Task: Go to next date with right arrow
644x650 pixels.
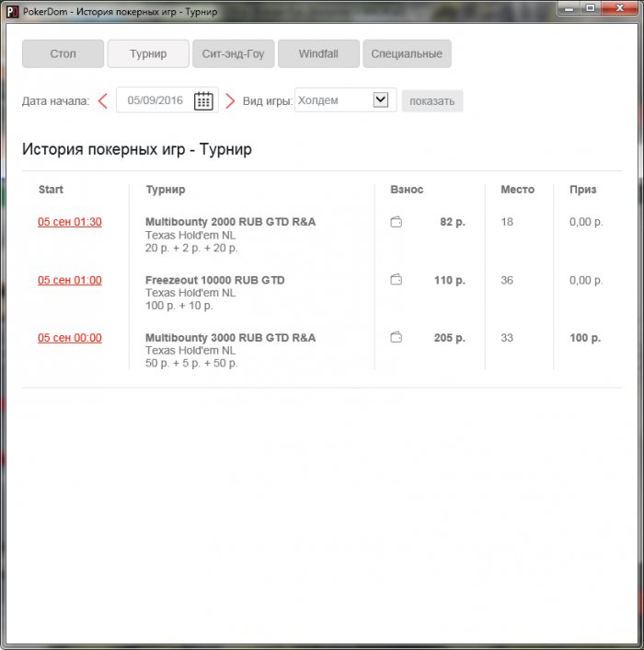Action: pyautogui.click(x=230, y=100)
